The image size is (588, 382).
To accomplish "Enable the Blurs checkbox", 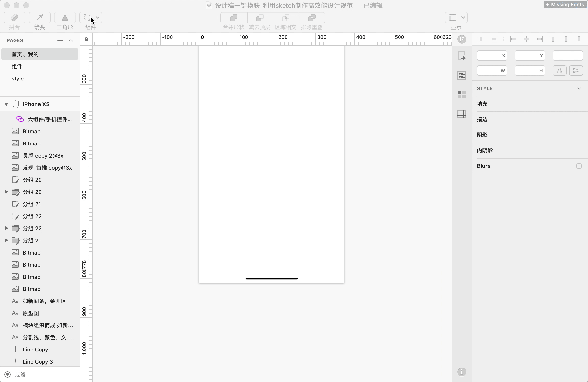I will point(579,166).
